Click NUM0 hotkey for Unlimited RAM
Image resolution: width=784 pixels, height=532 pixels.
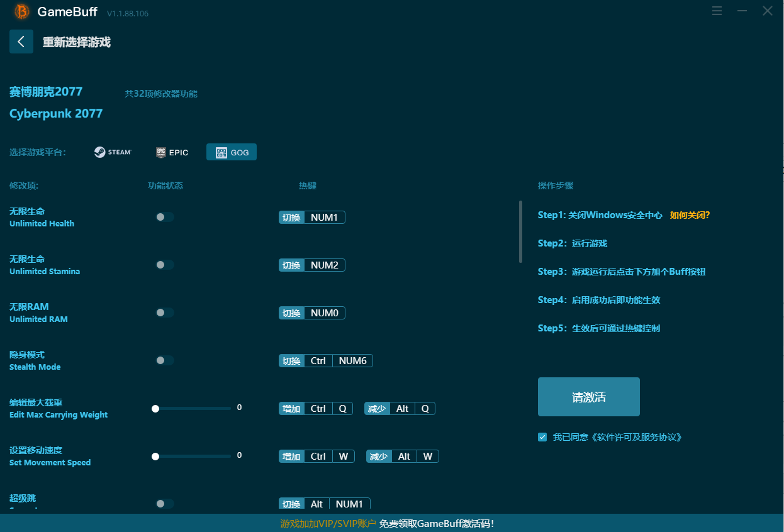(x=325, y=313)
